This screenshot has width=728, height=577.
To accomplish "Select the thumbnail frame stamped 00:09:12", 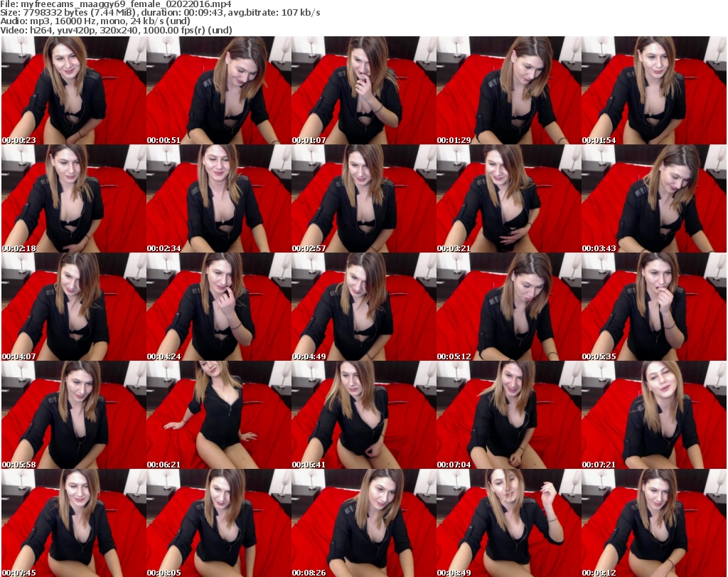I will click(x=654, y=523).
